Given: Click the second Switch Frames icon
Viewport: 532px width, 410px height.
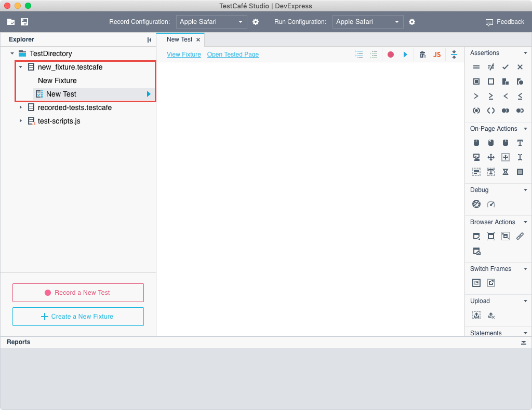Looking at the screenshot, I should (491, 283).
